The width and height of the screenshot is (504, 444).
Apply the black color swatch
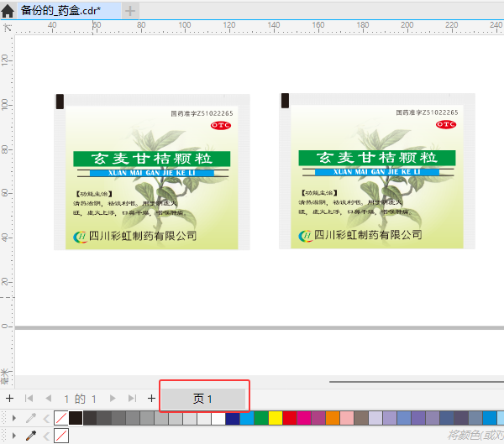pyautogui.click(x=76, y=418)
